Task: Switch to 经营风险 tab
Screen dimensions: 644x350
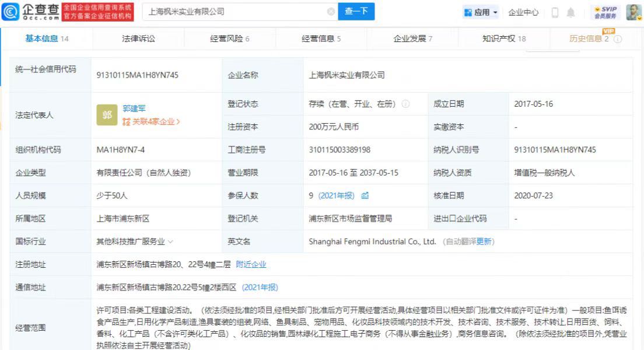Action: [230, 38]
